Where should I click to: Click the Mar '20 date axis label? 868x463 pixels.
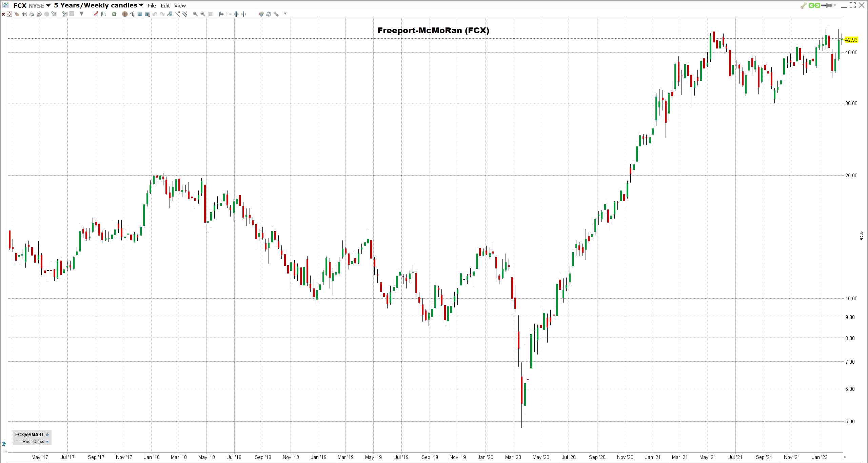click(x=513, y=457)
